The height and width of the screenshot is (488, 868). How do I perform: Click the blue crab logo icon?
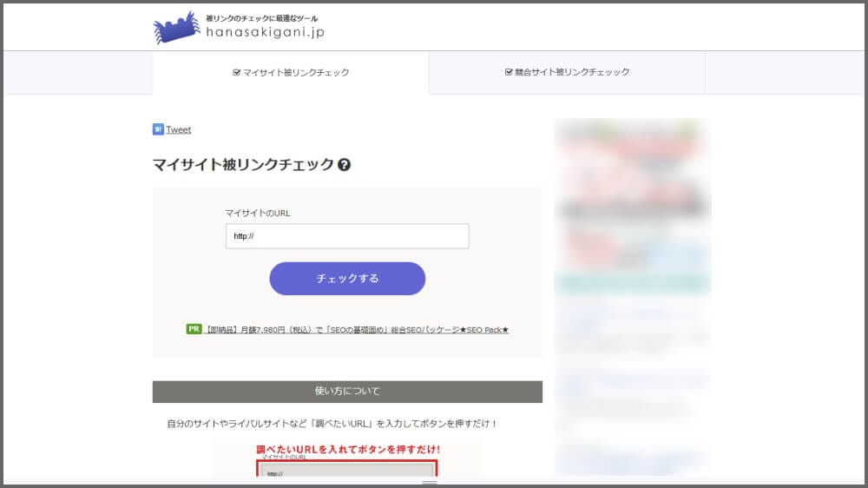[x=176, y=28]
